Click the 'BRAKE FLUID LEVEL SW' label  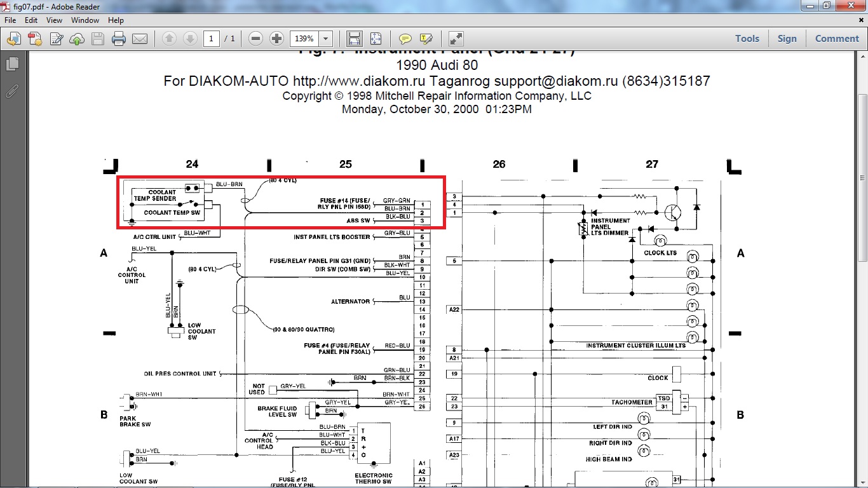(277, 412)
